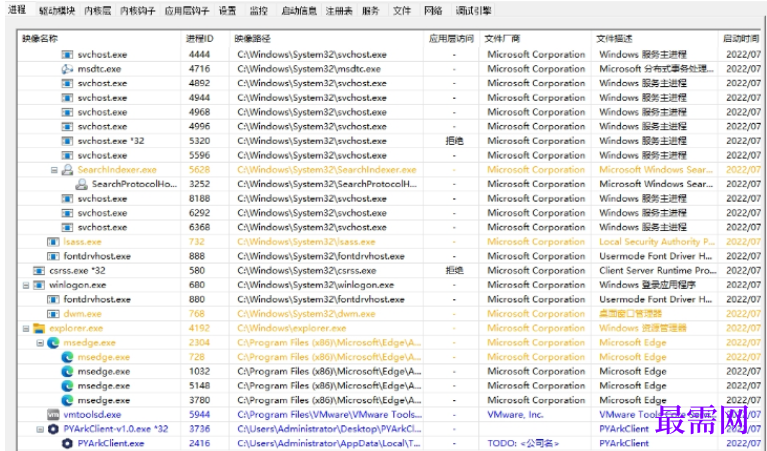This screenshot has width=767, height=451.
Task: Sort by 启动时间 column header
Action: point(741,39)
